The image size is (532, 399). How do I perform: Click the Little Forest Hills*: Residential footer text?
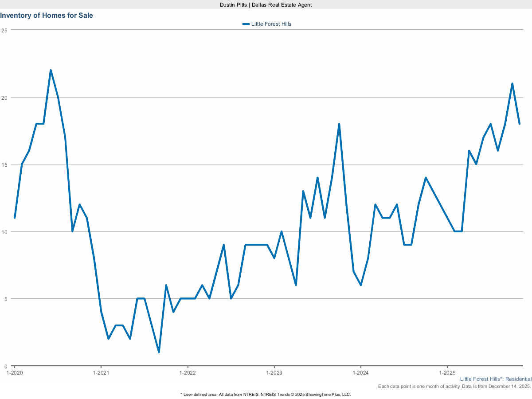(x=496, y=379)
